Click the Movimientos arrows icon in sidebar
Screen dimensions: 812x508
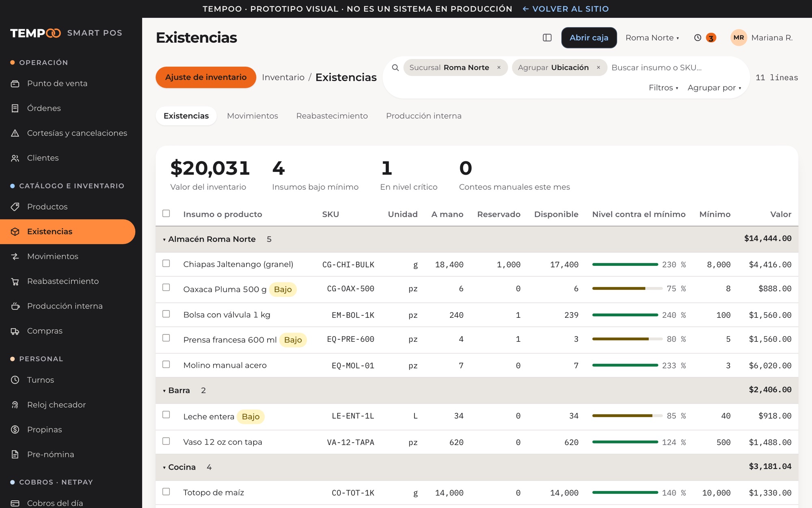[15, 256]
